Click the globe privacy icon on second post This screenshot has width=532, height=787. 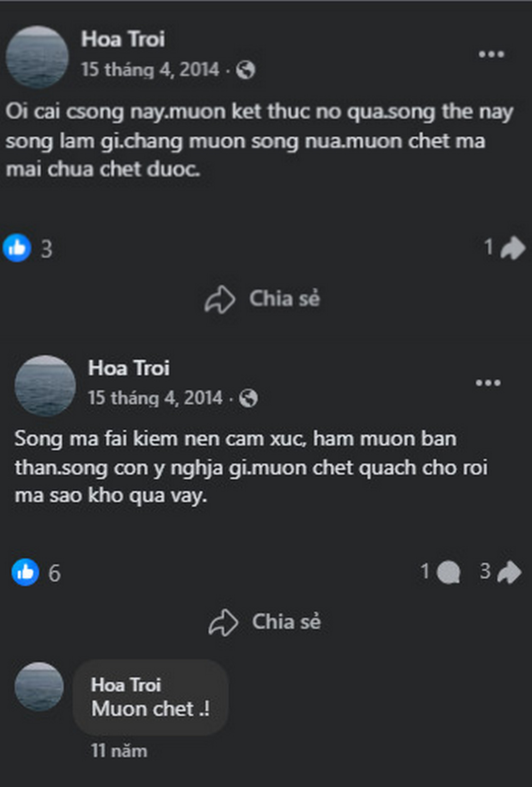coord(249,398)
